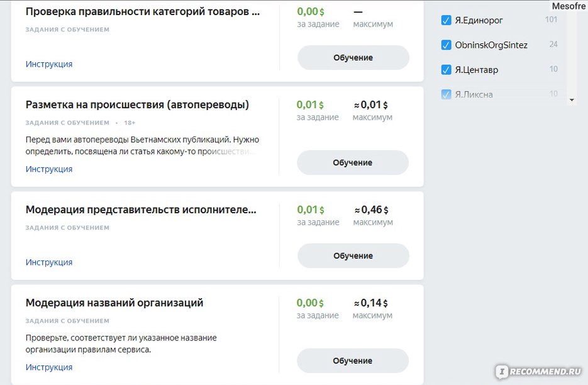
Task: Start Обучение for Проверка правильности категорий товаров
Action: (353, 57)
